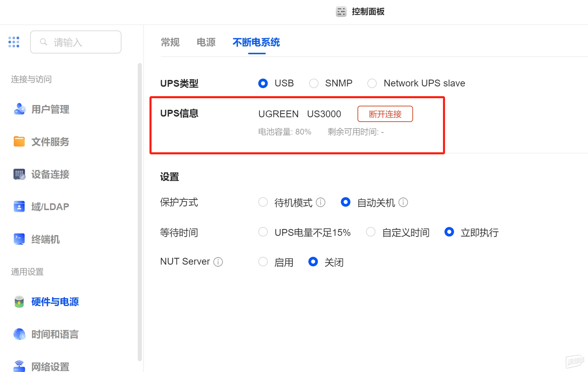The height and width of the screenshot is (372, 588).
Task: Click the 终端机 terminal icon
Action: click(x=19, y=239)
